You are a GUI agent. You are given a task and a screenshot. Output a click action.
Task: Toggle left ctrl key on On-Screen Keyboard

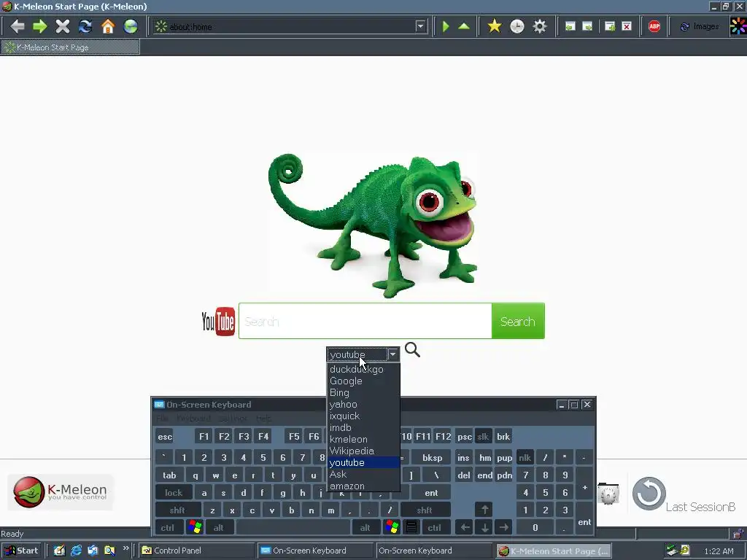click(x=167, y=528)
